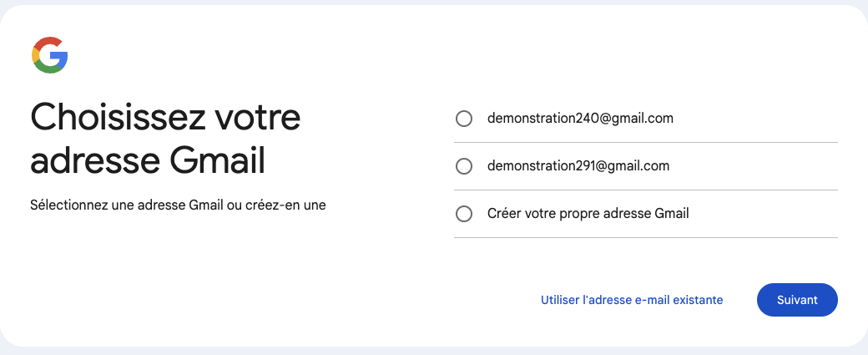Select the demonstration291@gmail.com radio button
The image size is (868, 355).
point(464,166)
